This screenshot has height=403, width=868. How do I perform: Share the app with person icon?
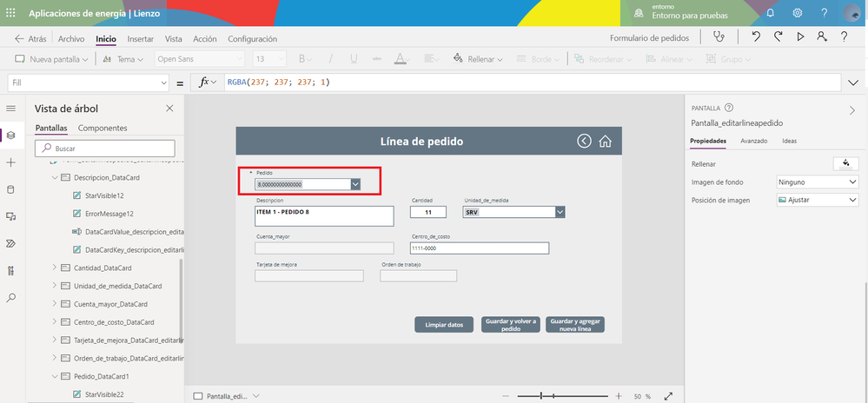[822, 37]
